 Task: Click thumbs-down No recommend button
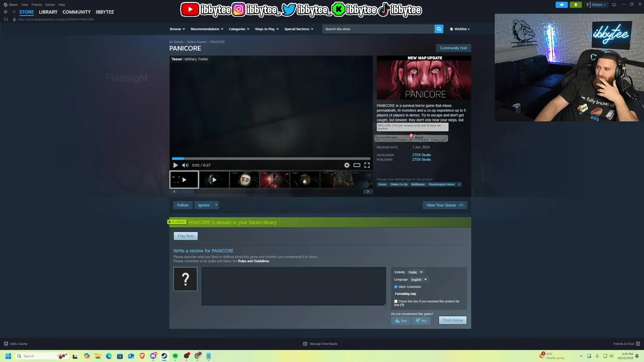click(x=421, y=320)
